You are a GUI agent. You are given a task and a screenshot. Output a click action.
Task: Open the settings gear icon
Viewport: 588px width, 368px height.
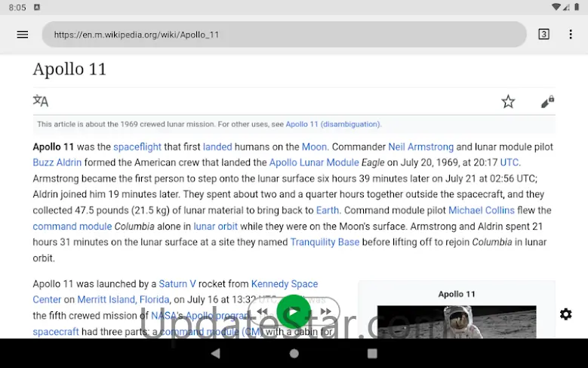[565, 314]
